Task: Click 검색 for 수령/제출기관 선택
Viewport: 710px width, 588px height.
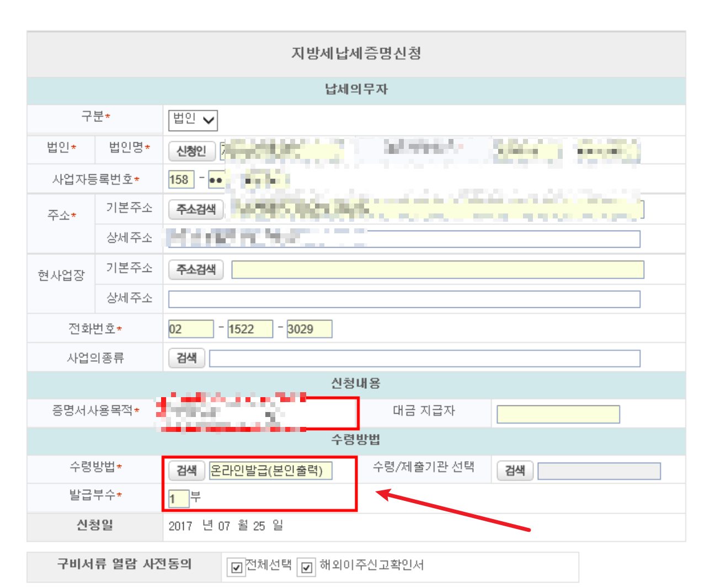Action: point(514,471)
